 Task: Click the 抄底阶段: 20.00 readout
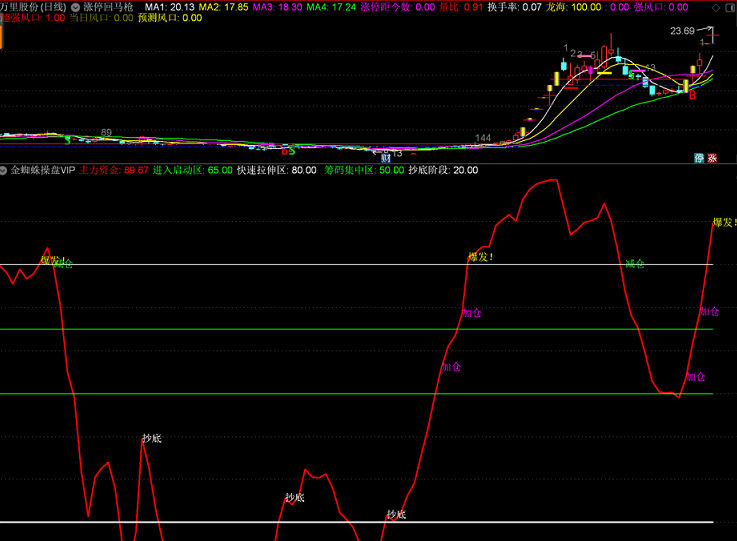[x=443, y=170]
